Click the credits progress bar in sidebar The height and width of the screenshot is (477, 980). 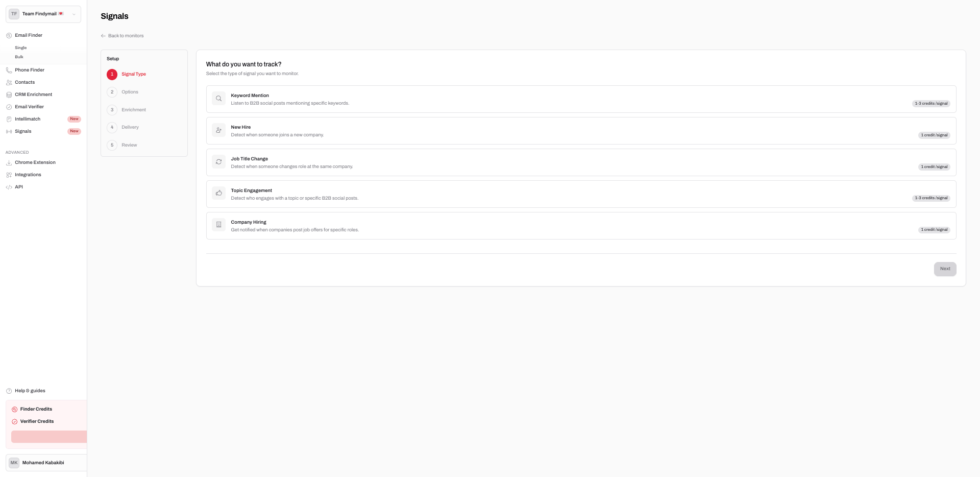click(49, 437)
